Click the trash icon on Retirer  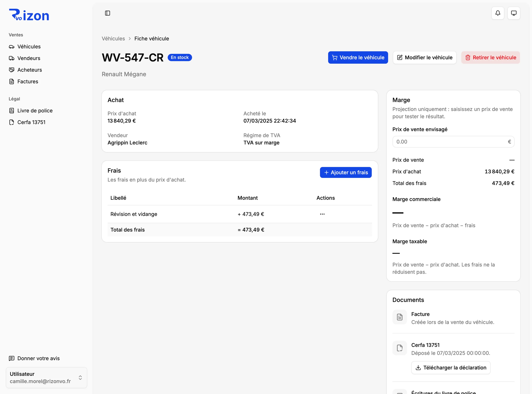pyautogui.click(x=468, y=57)
